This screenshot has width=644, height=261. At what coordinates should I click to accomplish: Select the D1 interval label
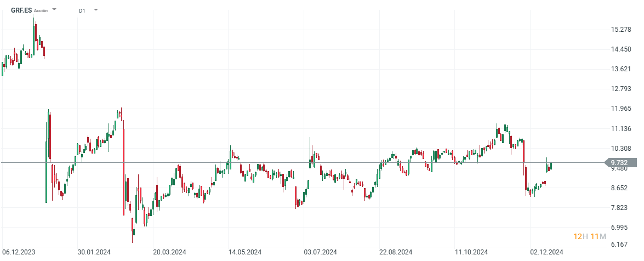[x=82, y=10]
